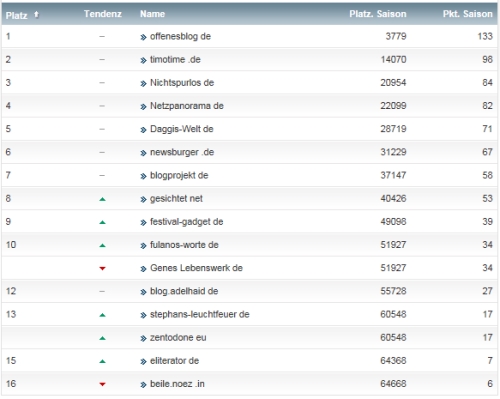Viewport: 500px width, 399px height.
Task: Select season rank value 22099
Action: pos(393,106)
